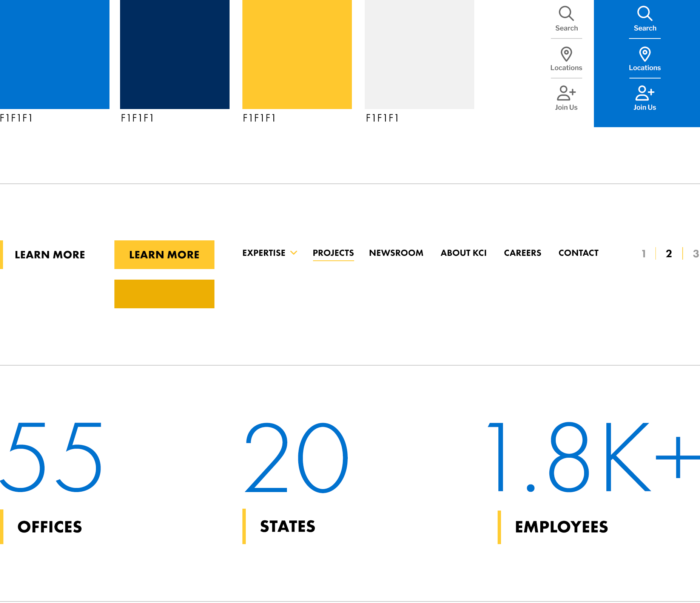The image size is (700, 603).
Task: Open the CONTACT page link
Action: pyautogui.click(x=578, y=253)
